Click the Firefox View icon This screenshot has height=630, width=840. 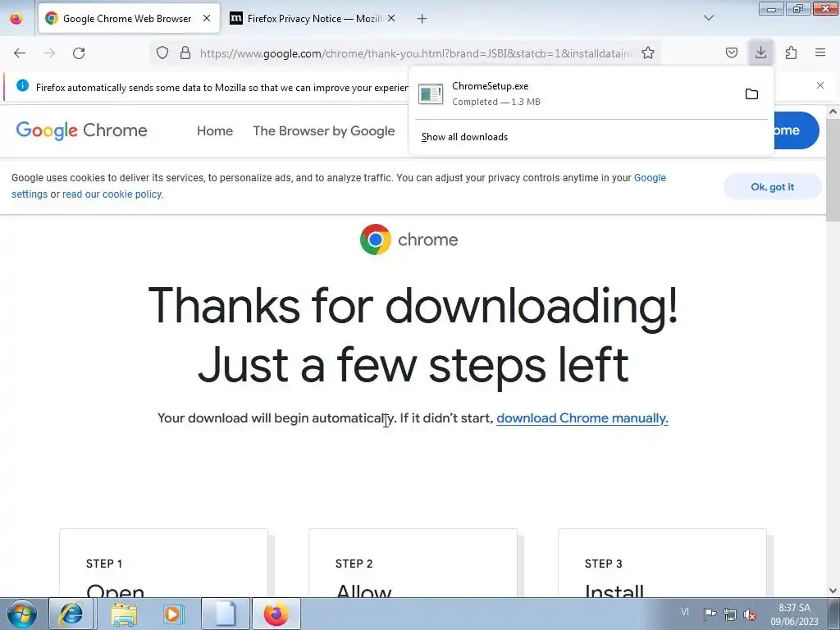point(16,18)
